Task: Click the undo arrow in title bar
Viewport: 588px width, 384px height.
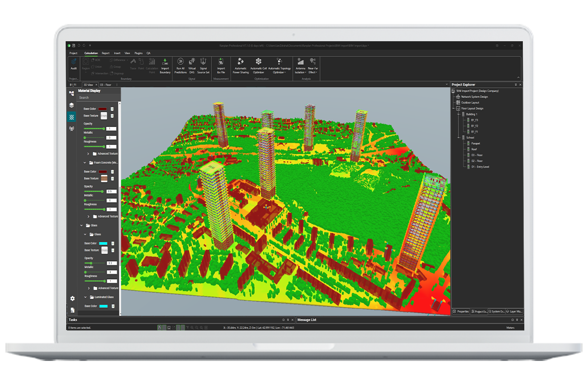Action: pyautogui.click(x=79, y=45)
